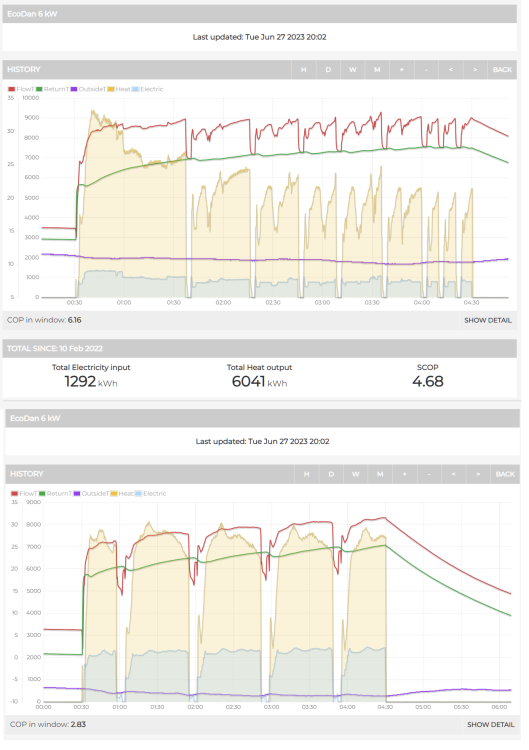This screenshot has height=750, width=529.
Task: Select W week view in top history bar
Action: coord(353,70)
